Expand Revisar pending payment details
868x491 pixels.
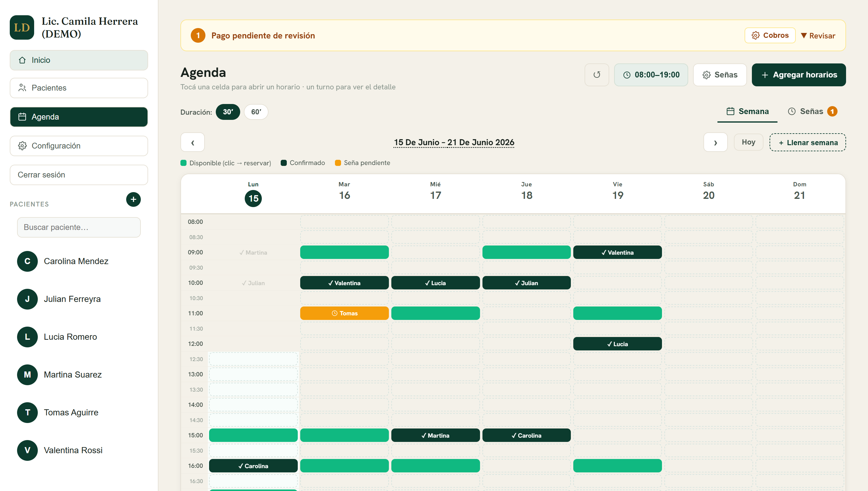point(818,35)
